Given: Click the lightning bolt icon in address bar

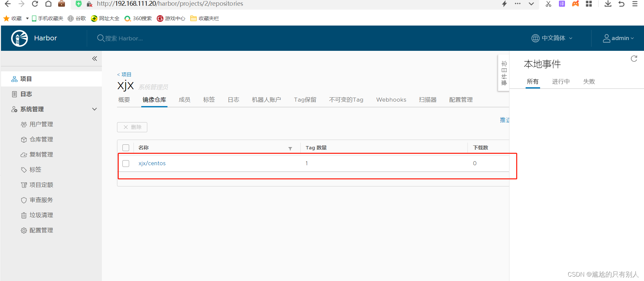Looking at the screenshot, I should pos(504,4).
